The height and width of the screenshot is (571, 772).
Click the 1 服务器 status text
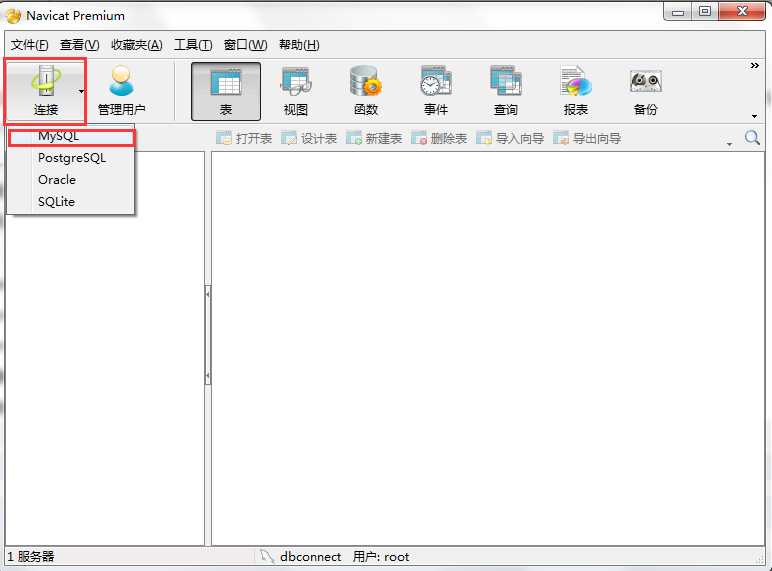click(31, 557)
